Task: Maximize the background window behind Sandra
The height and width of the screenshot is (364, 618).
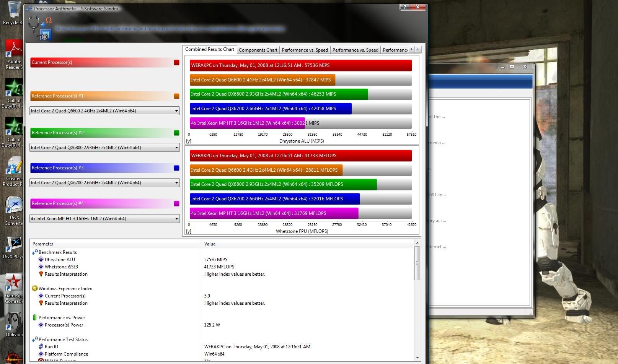Action: pyautogui.click(x=512, y=67)
